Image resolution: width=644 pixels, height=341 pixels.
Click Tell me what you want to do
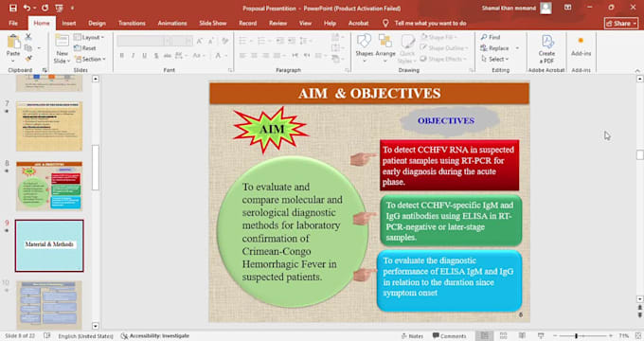coord(430,24)
